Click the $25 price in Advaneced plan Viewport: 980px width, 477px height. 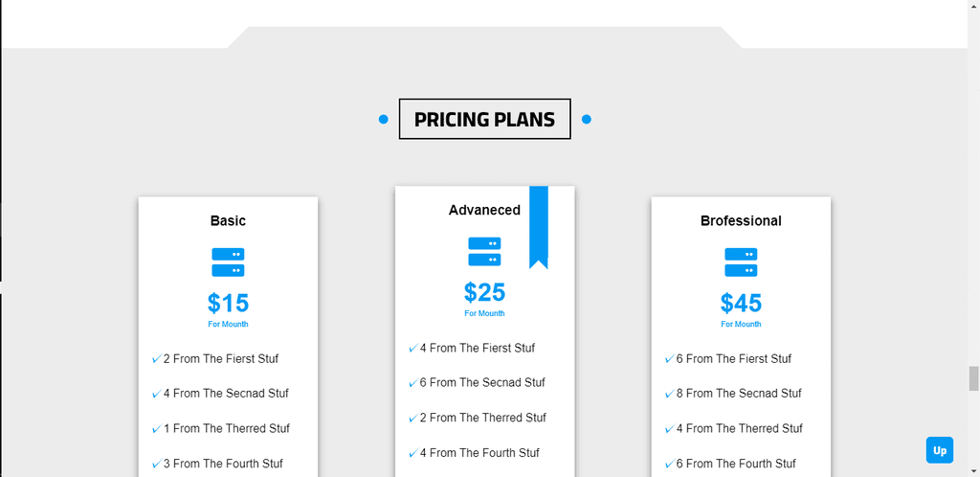tap(484, 292)
